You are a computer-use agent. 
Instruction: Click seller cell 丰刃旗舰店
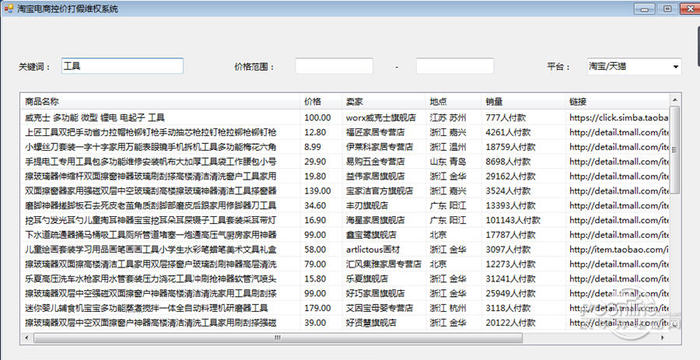(367, 205)
